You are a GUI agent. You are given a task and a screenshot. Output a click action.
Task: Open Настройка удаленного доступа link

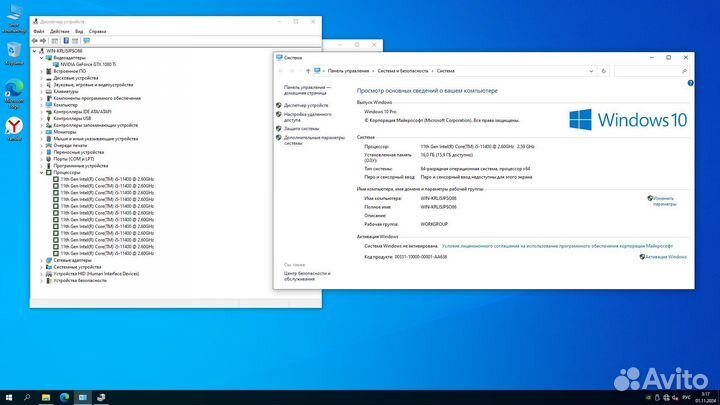coord(307,117)
